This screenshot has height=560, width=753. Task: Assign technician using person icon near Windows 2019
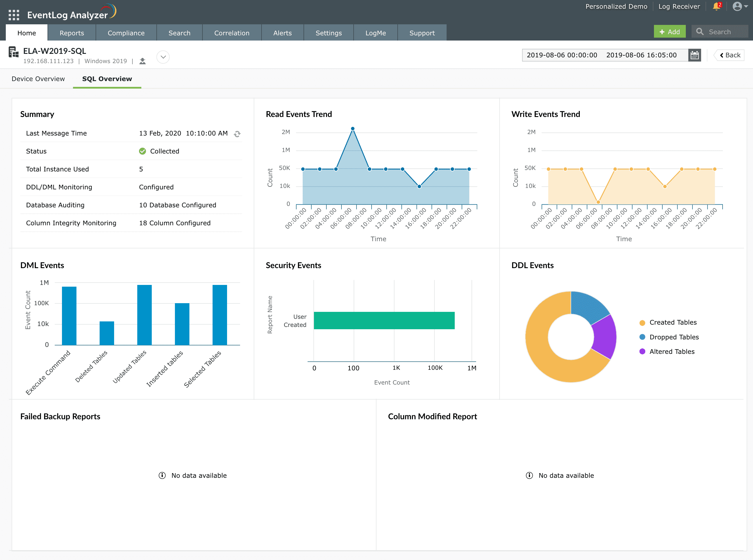[x=142, y=61]
